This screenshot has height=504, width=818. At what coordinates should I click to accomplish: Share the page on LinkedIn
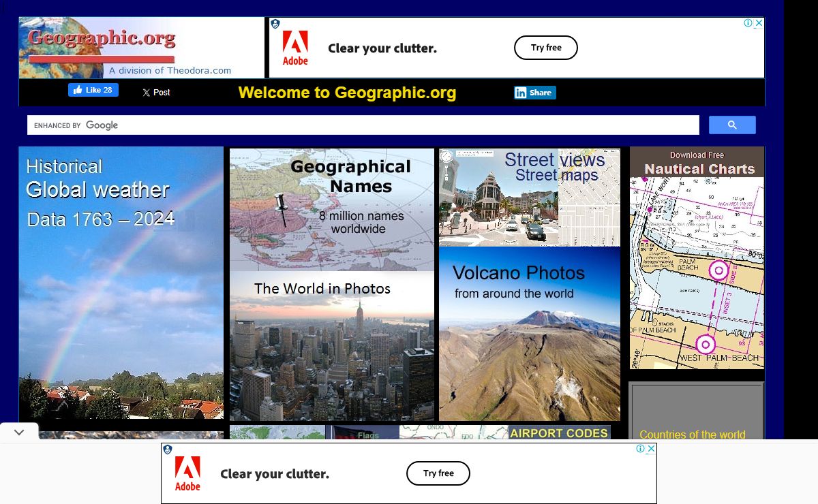coord(535,93)
